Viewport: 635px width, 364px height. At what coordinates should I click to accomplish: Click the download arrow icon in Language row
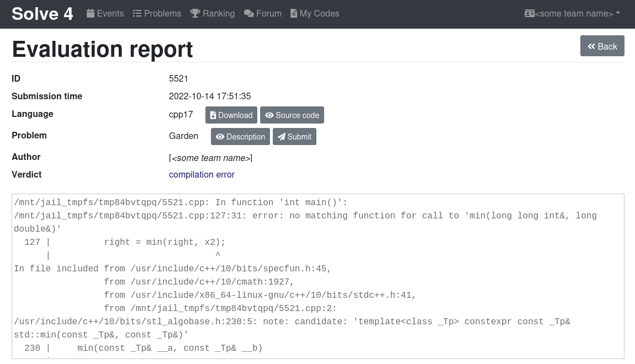(213, 115)
